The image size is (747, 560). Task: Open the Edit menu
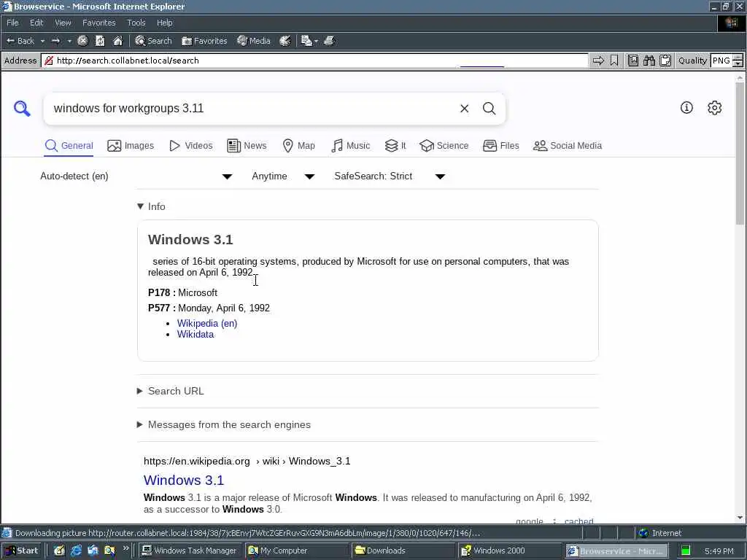tap(36, 23)
